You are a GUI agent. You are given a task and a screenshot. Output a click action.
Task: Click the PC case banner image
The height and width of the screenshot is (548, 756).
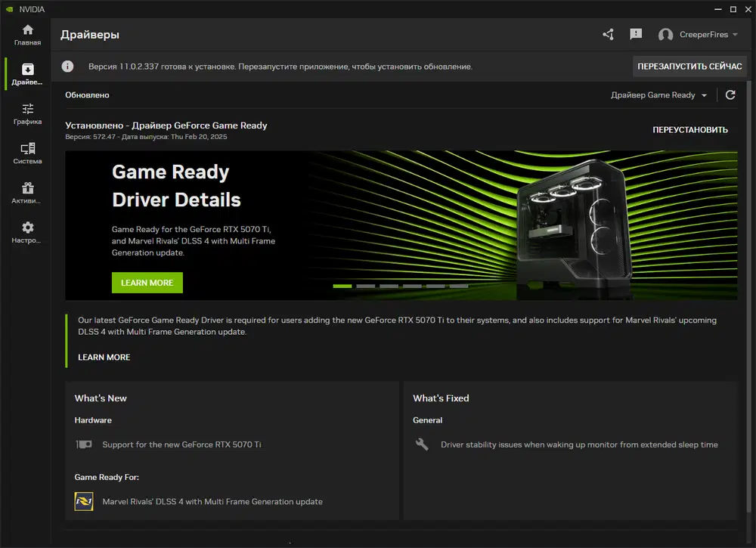pos(574,227)
